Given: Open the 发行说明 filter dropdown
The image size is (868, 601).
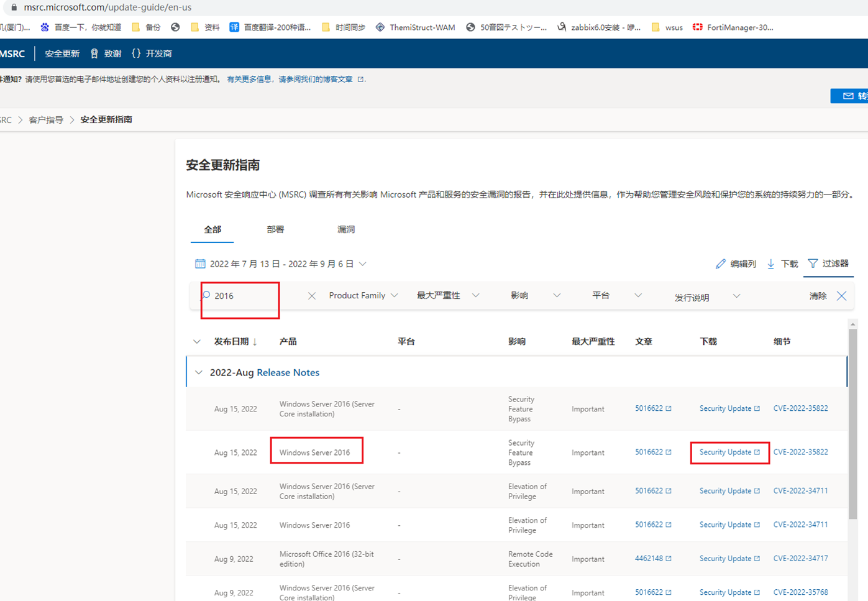Looking at the screenshot, I should click(707, 296).
